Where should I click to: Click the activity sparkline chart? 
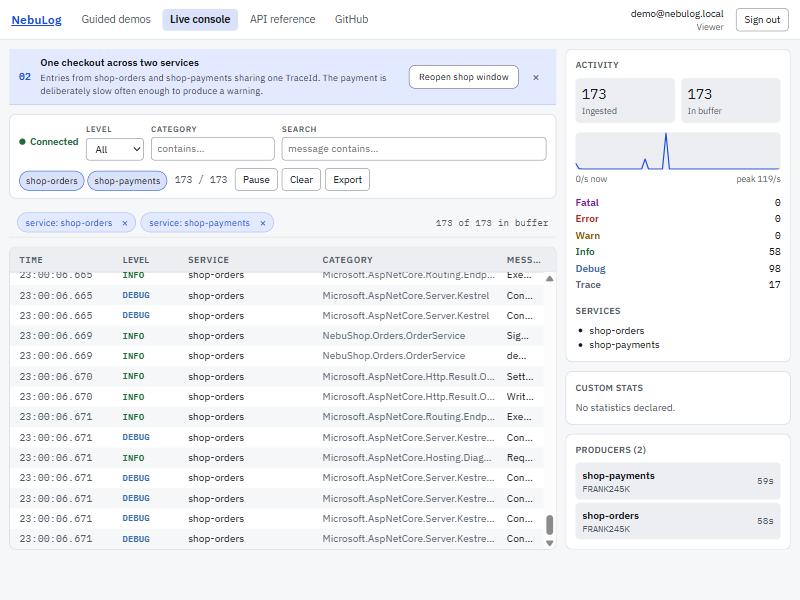click(678, 152)
